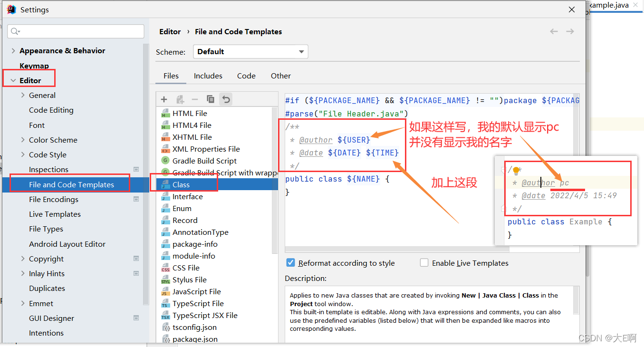Click the tsconfig.json file icon

tap(166, 327)
